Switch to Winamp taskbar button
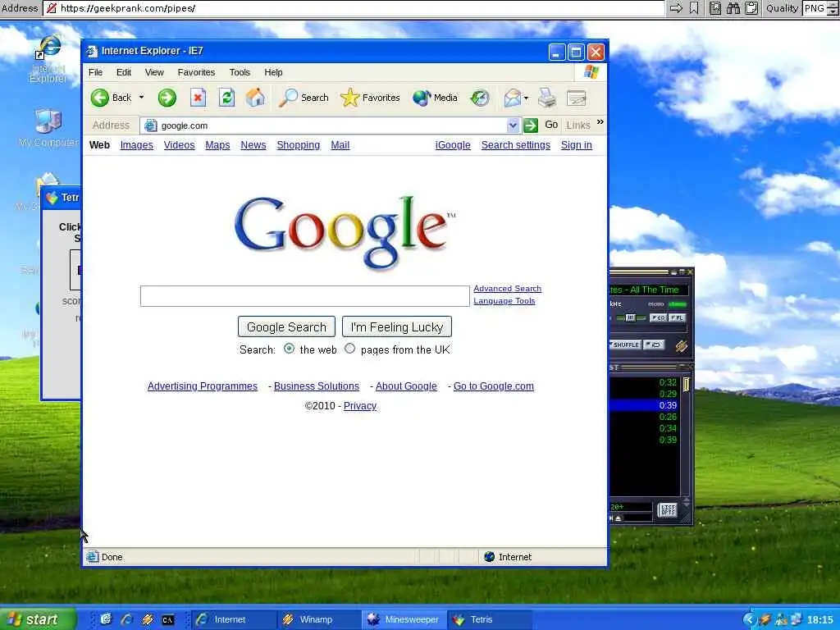Image resolution: width=840 pixels, height=630 pixels. (318, 620)
